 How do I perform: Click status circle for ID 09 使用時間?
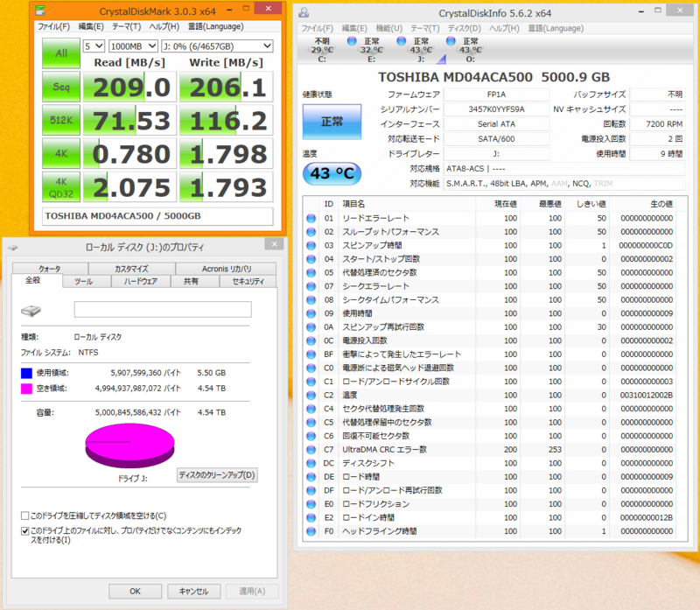pyautogui.click(x=311, y=313)
